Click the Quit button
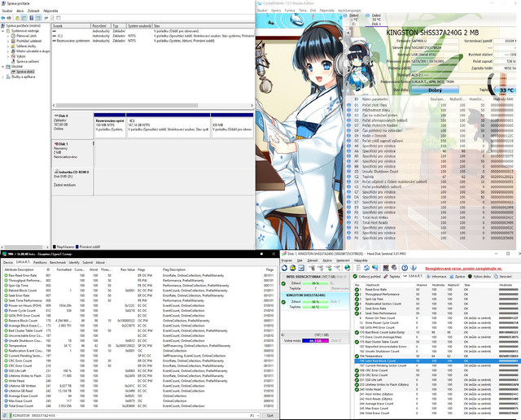This screenshot has height=420, width=521. coord(269,415)
